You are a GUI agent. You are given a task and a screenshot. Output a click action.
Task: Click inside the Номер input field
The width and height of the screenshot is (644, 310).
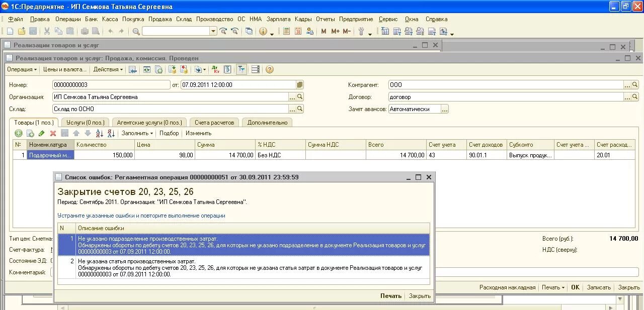pyautogui.click(x=111, y=85)
